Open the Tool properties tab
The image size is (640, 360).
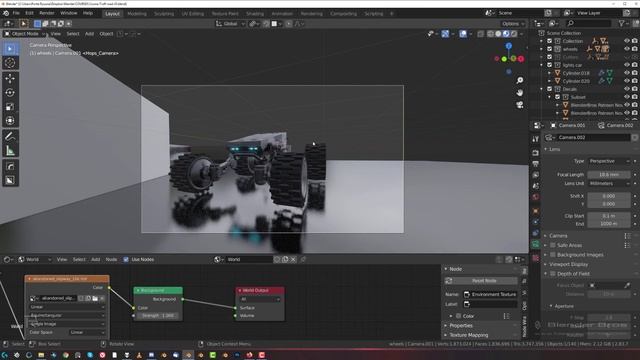(536, 139)
